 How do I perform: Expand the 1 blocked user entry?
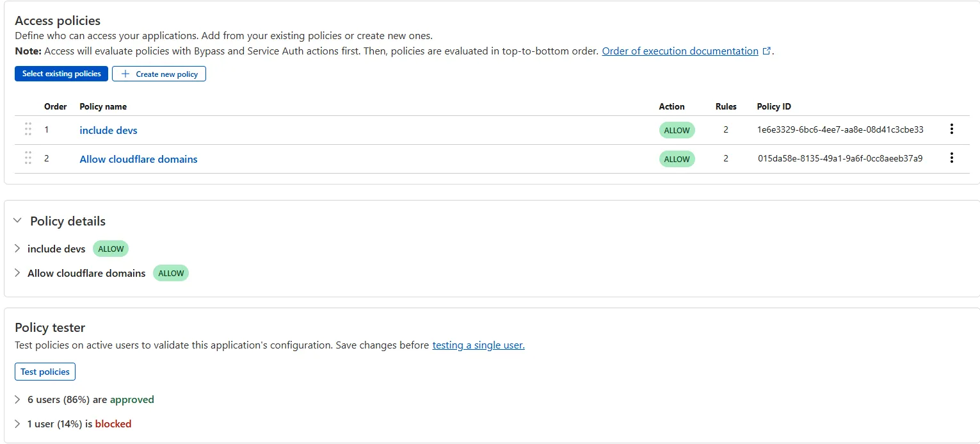(x=17, y=423)
